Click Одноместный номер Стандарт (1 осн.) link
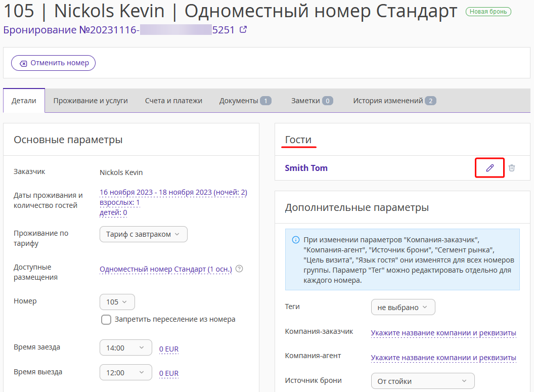This screenshot has width=534, height=392. 165,269
